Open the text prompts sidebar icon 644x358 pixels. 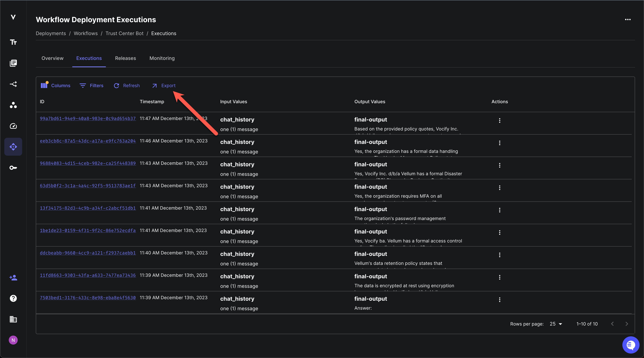[13, 42]
